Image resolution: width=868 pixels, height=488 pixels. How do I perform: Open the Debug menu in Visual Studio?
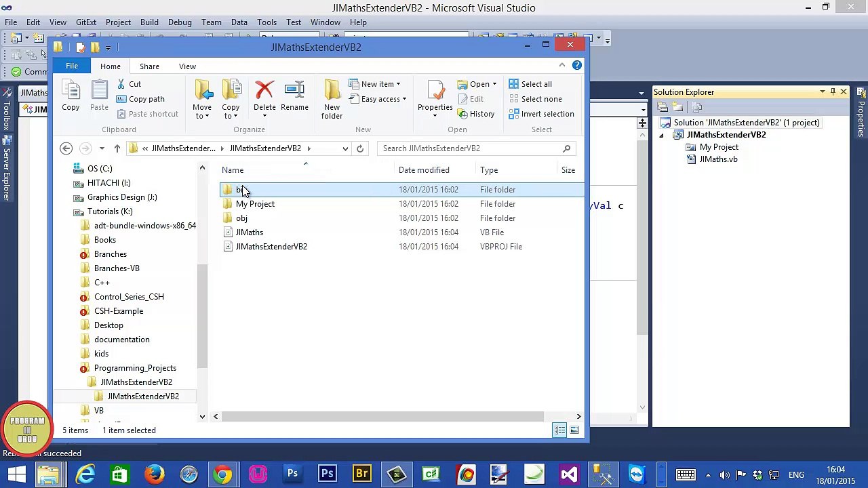(180, 22)
